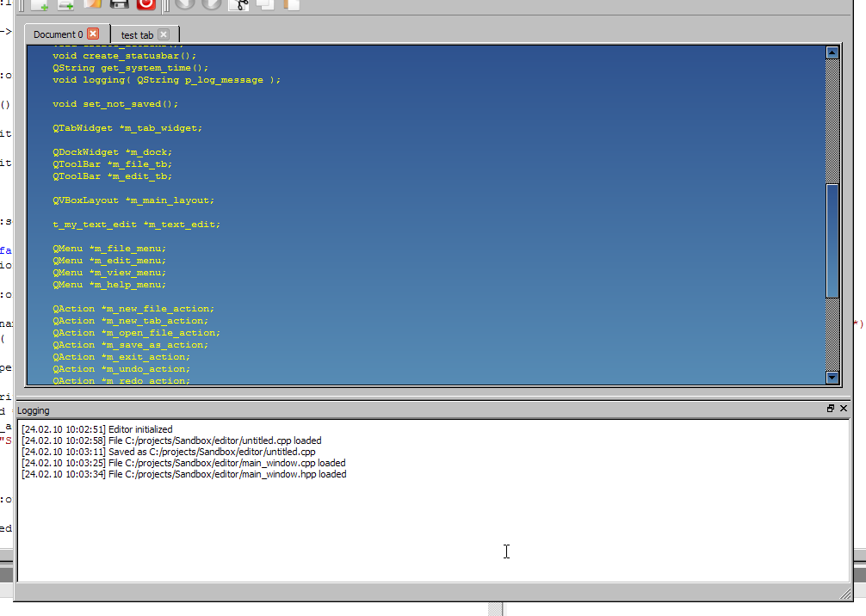Image resolution: width=866 pixels, height=616 pixels.
Task: Click the 'QAction *m_new_tab_action;' line
Action: [x=130, y=321]
